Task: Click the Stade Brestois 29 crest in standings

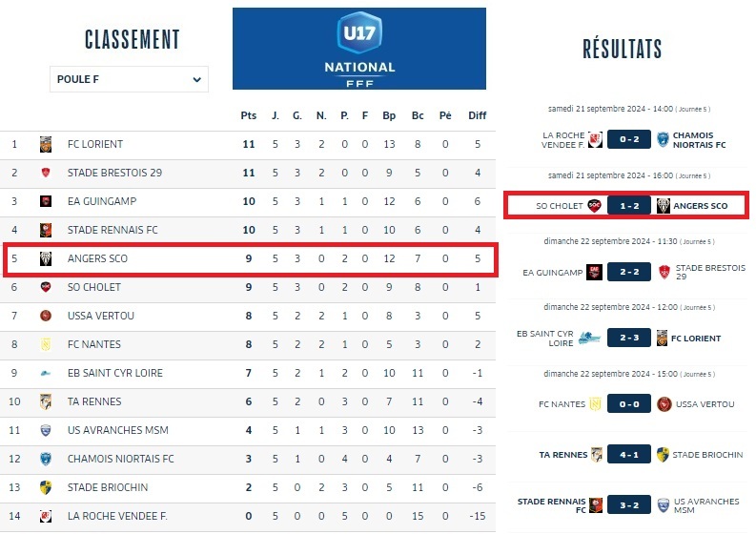Action: point(45,174)
